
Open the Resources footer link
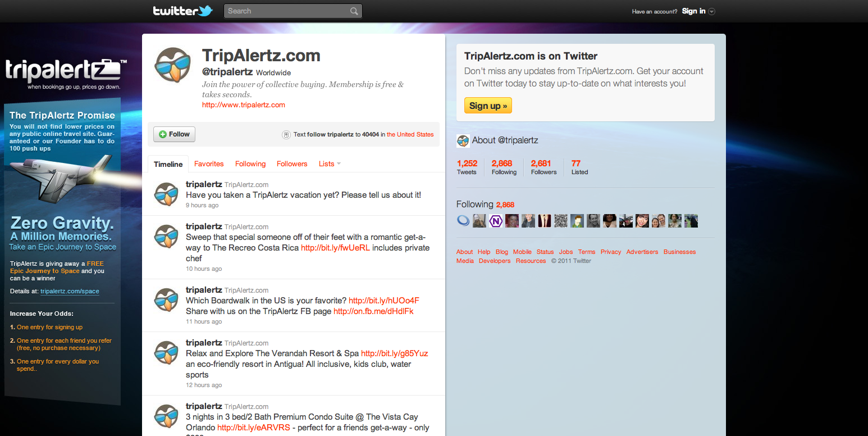click(x=531, y=261)
